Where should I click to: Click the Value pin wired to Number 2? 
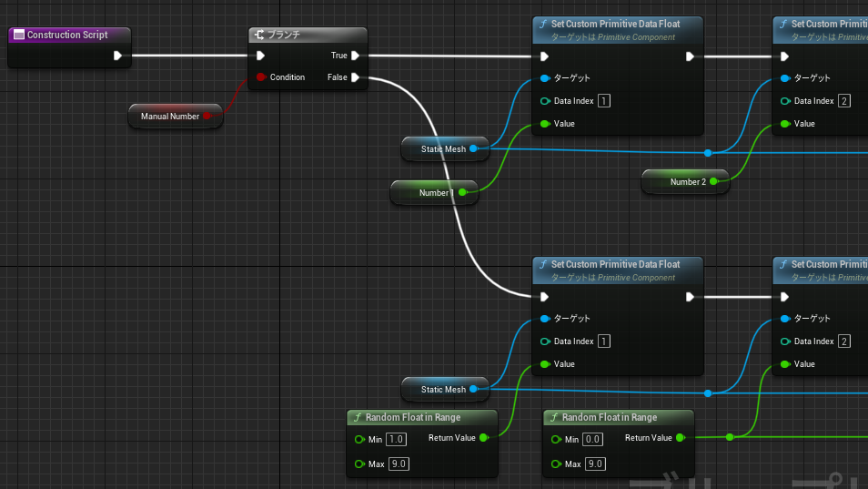coord(785,124)
